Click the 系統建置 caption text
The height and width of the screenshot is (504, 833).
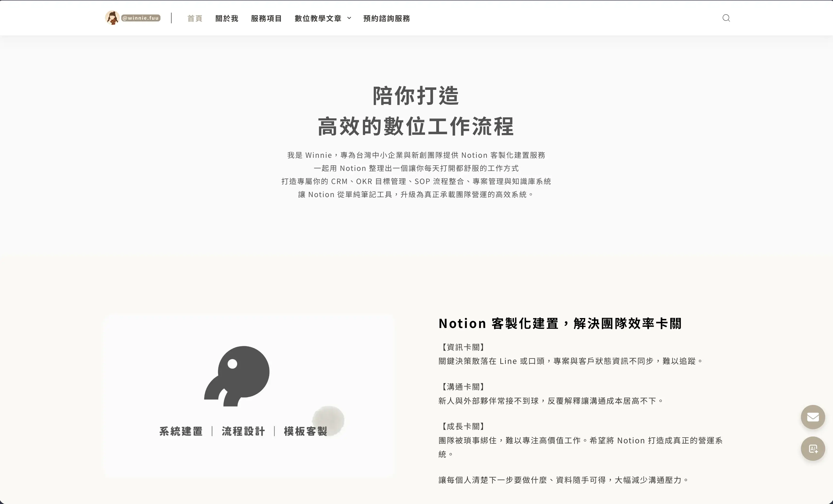[181, 431]
